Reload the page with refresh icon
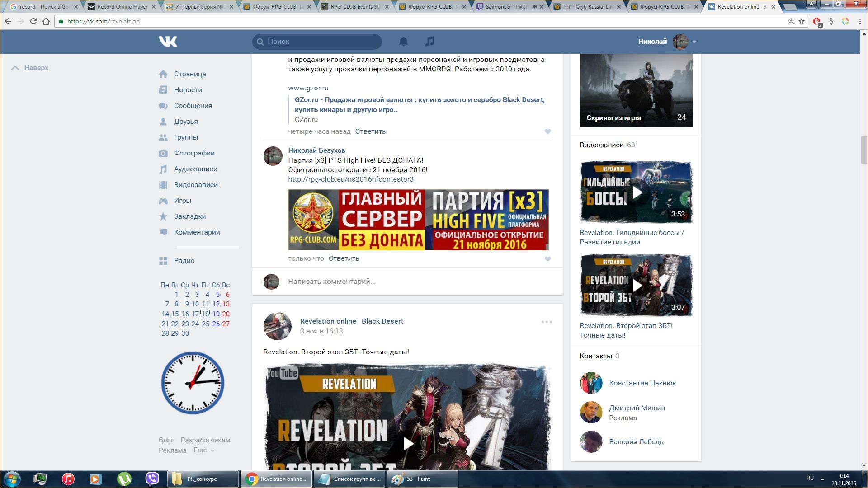This screenshot has height=488, width=868. click(x=33, y=21)
